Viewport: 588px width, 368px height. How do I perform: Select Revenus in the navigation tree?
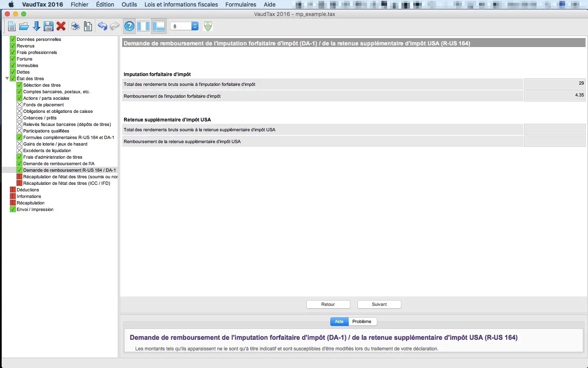[x=25, y=46]
